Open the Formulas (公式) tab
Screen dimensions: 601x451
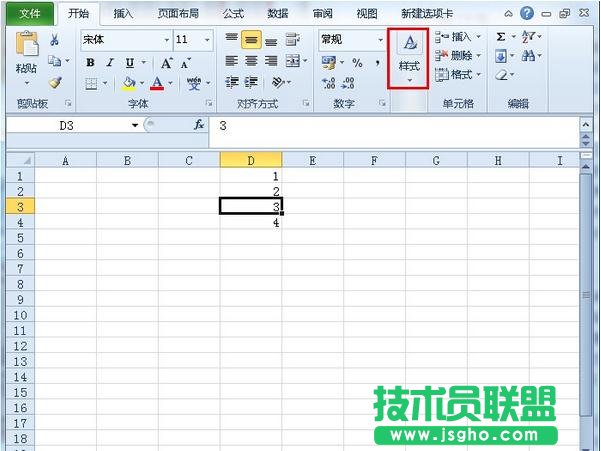point(233,13)
